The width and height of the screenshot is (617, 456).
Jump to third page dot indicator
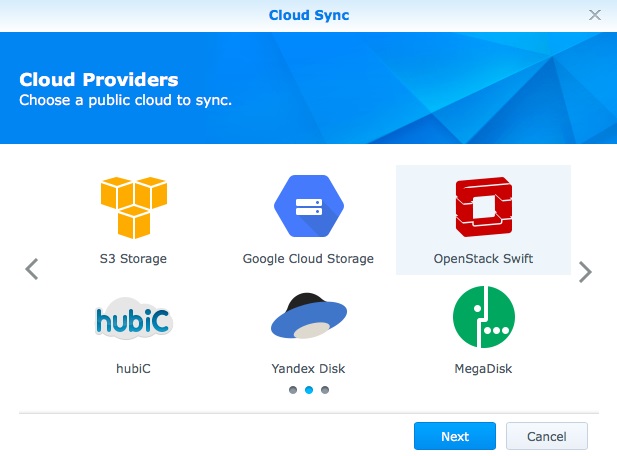(x=325, y=390)
